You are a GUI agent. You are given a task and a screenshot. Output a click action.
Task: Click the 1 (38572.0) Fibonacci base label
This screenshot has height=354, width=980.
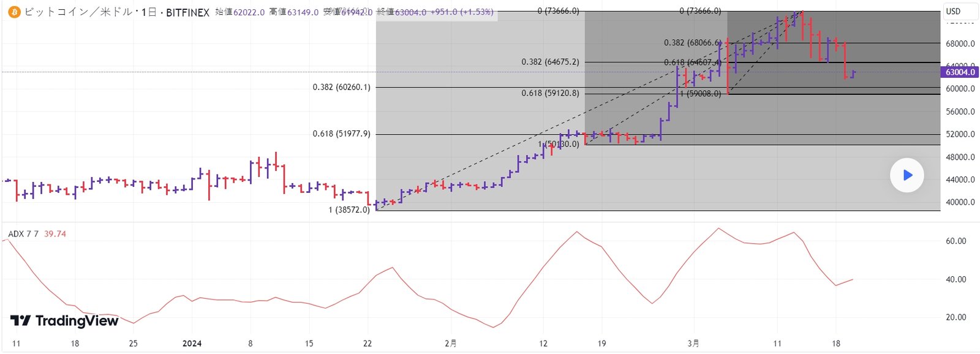(x=349, y=209)
